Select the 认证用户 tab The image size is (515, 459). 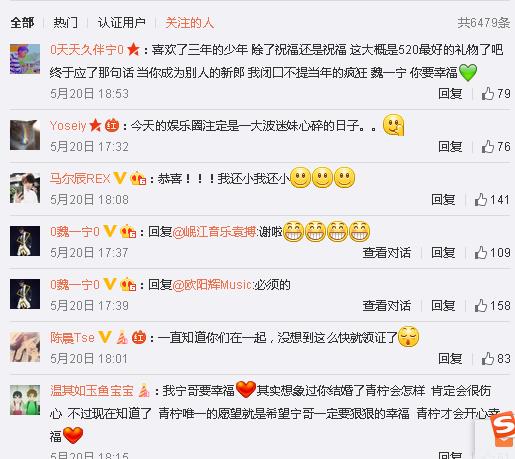121,23
